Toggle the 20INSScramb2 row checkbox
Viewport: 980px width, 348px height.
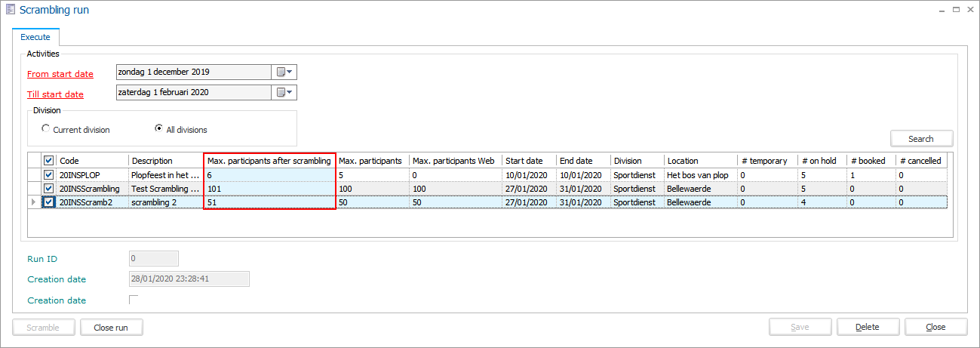point(49,202)
